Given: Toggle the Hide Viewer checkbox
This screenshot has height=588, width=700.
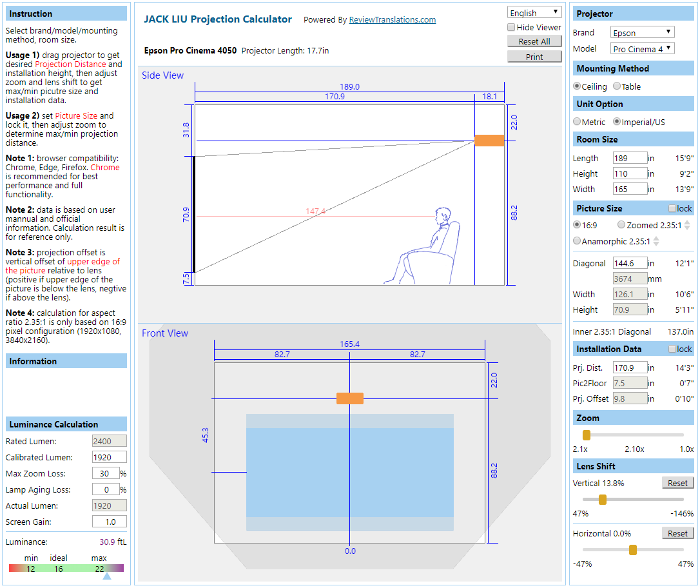Looking at the screenshot, I should (511, 27).
